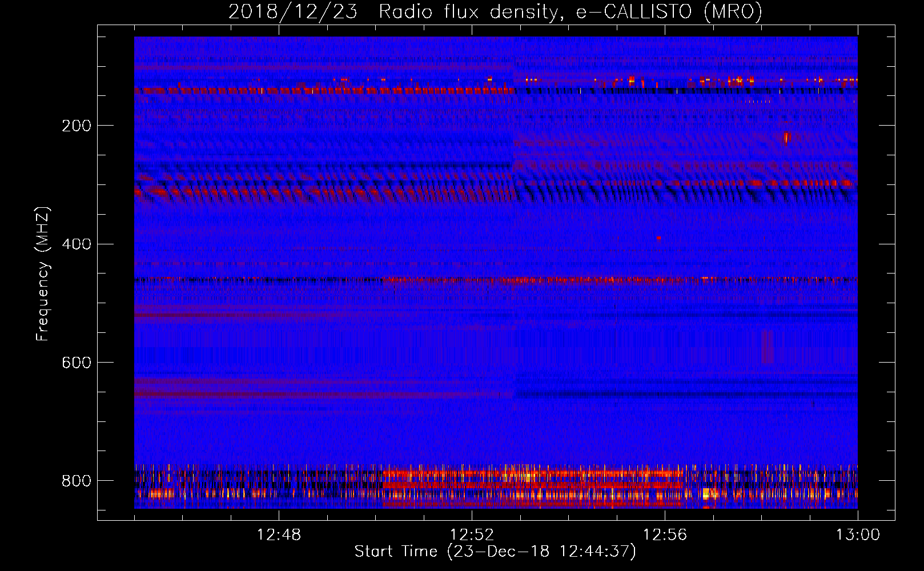Click the 12:52 time tick label

point(472,535)
